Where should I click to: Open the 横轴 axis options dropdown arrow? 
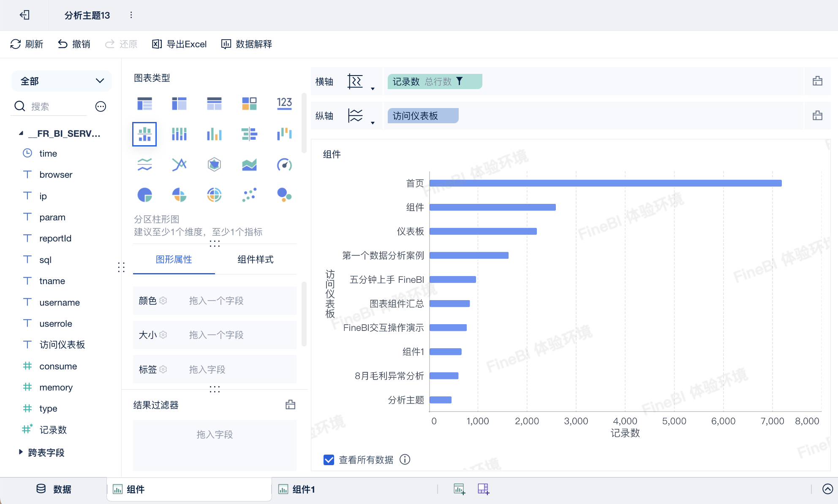[x=372, y=89]
